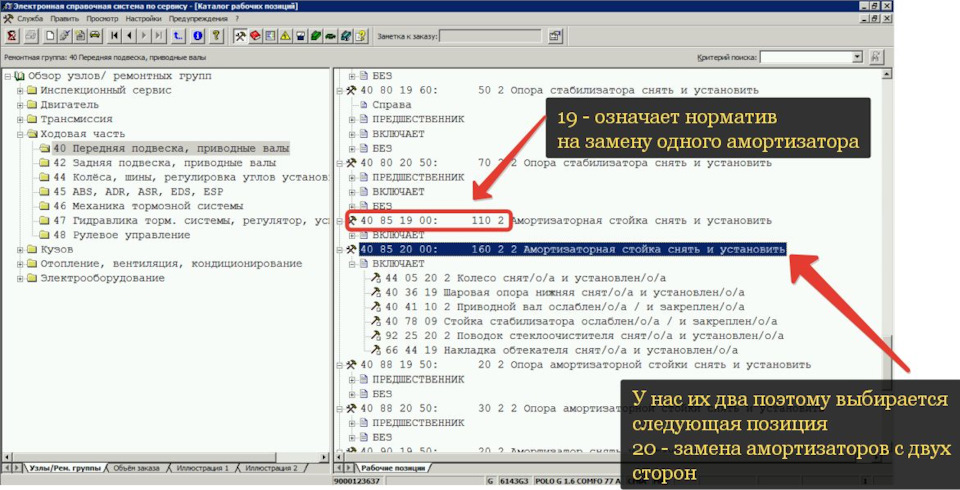Click the dark blue container icon
960x490 pixels.
pos(301,36)
